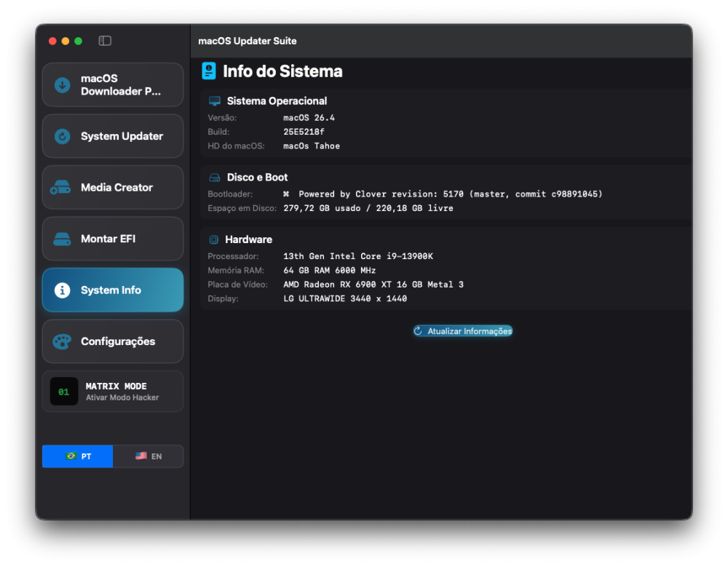Click the Hardware chip icon

[x=213, y=239]
